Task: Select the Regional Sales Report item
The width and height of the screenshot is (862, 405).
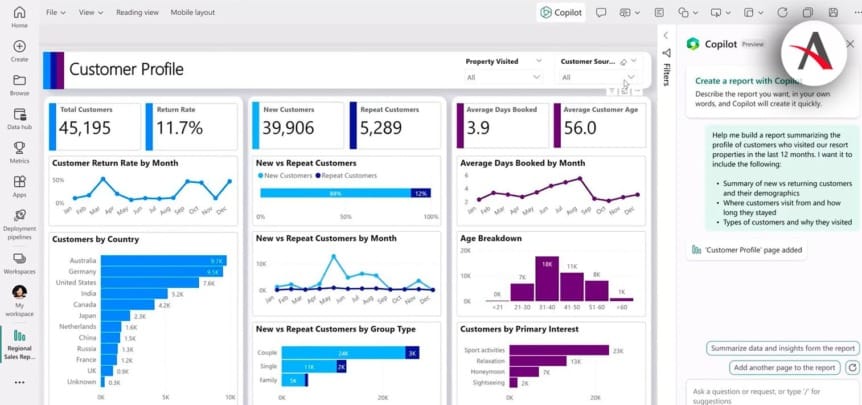Action: point(19,345)
